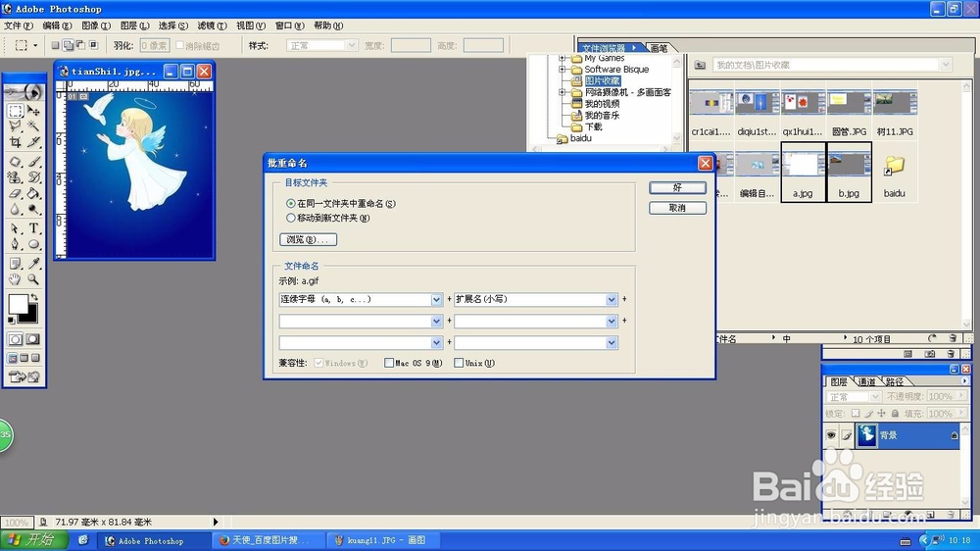This screenshot has width=980, height=551.
Task: Open the 图像 menu
Action: tap(96, 25)
